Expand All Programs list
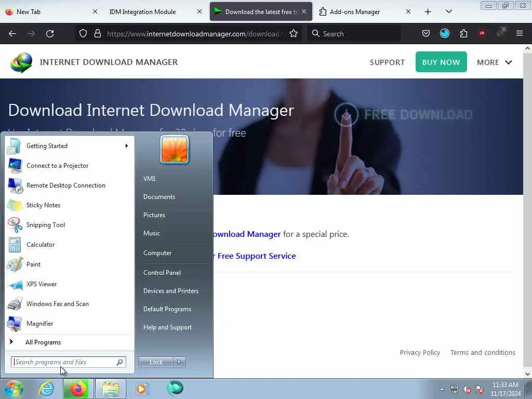The height and width of the screenshot is (399, 532). (69, 342)
